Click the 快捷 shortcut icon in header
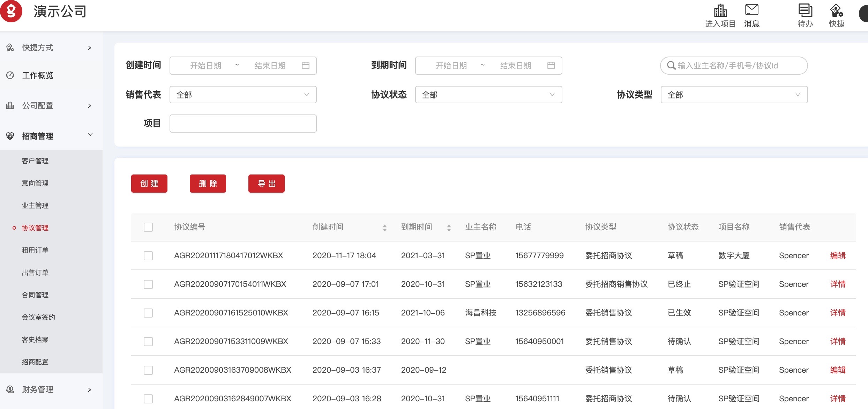Viewport: 868px width, 409px height. coord(836,11)
